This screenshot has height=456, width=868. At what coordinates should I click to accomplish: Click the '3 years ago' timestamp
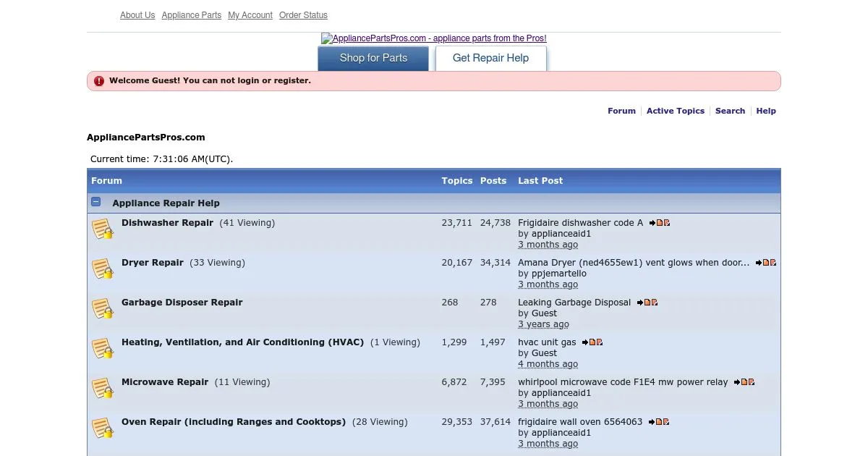543,324
